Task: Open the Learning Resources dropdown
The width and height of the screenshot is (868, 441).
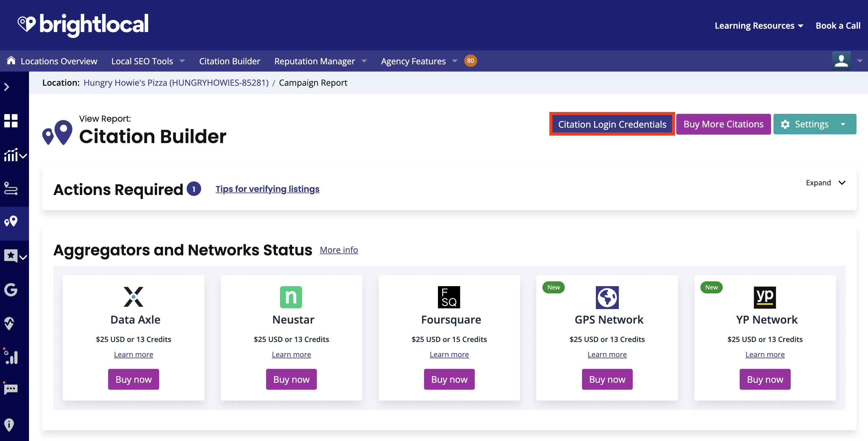Action: pos(759,26)
